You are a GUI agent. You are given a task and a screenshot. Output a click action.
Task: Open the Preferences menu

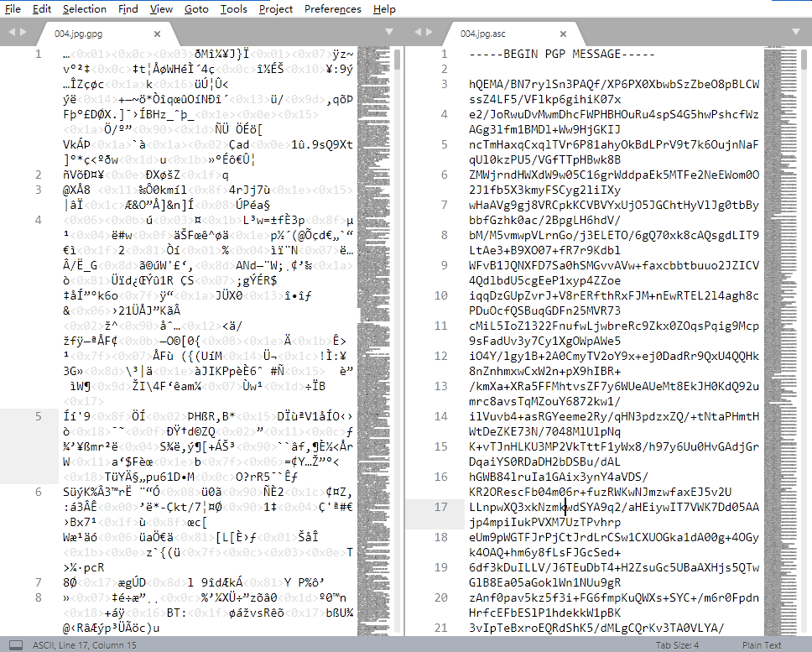(x=333, y=8)
